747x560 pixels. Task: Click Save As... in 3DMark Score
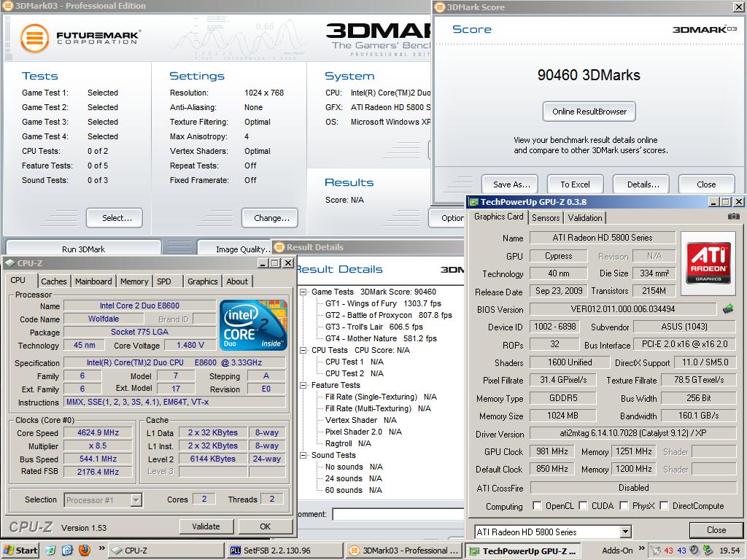(x=511, y=184)
